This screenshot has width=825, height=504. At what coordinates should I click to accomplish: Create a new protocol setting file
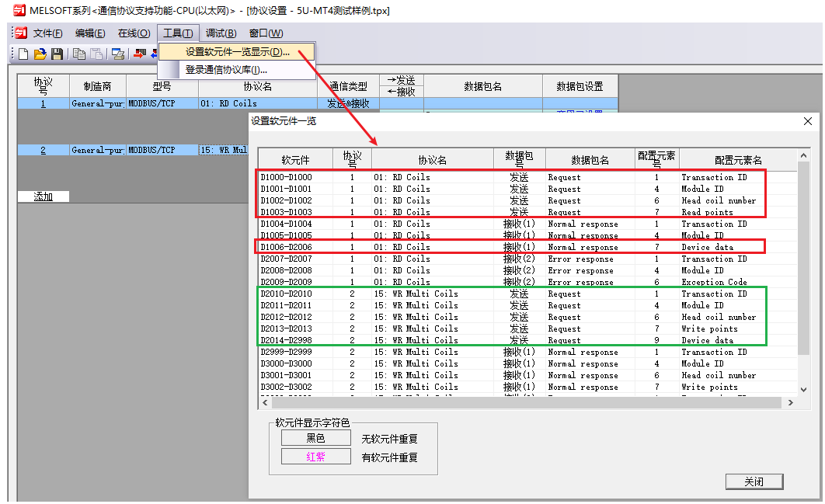[x=22, y=54]
